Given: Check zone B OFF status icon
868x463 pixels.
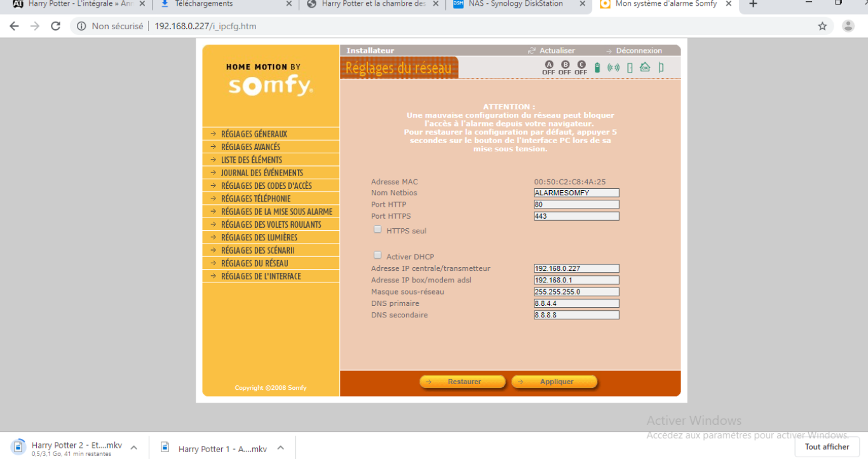Looking at the screenshot, I should pos(565,68).
